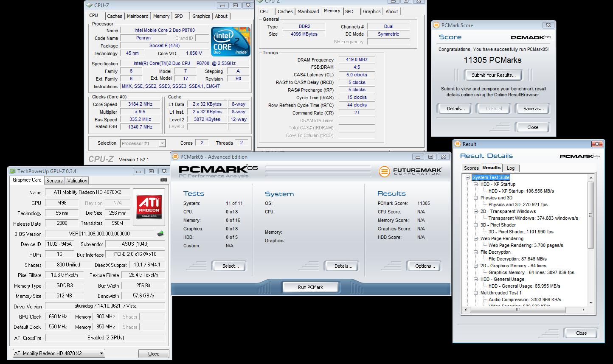Open Log tab in Result Details
The image size is (613, 364).
pyautogui.click(x=511, y=168)
